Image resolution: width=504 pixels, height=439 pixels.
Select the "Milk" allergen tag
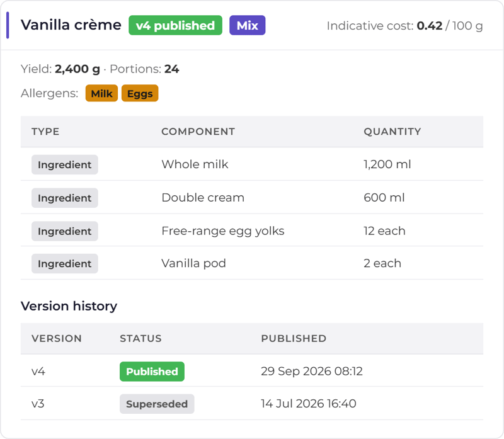pyautogui.click(x=101, y=93)
